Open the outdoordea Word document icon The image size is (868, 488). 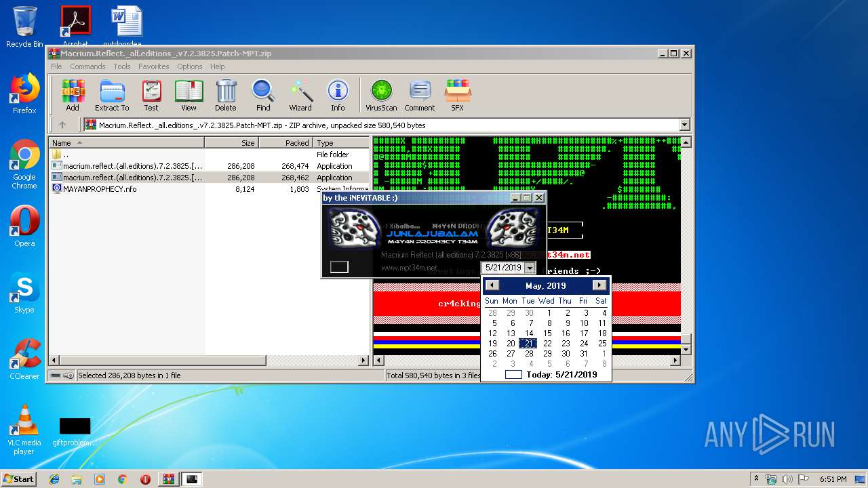coord(127,26)
